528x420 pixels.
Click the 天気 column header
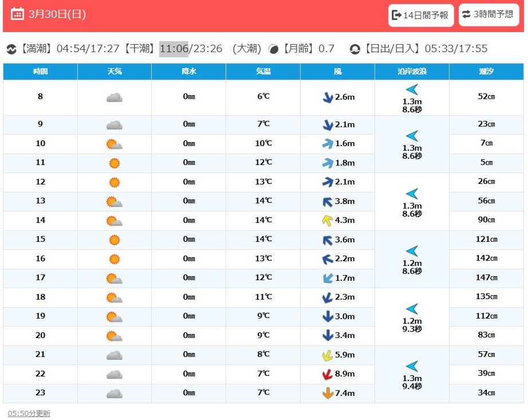point(115,72)
